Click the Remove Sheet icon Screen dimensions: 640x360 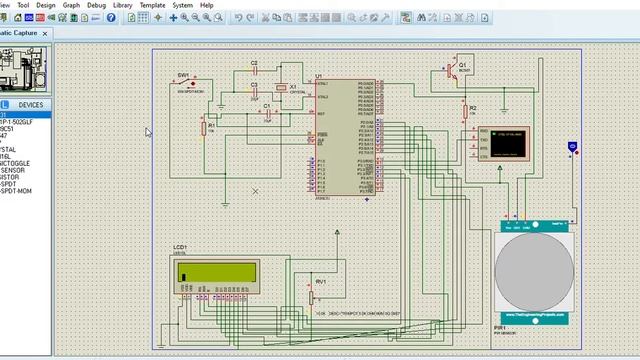click(459, 18)
